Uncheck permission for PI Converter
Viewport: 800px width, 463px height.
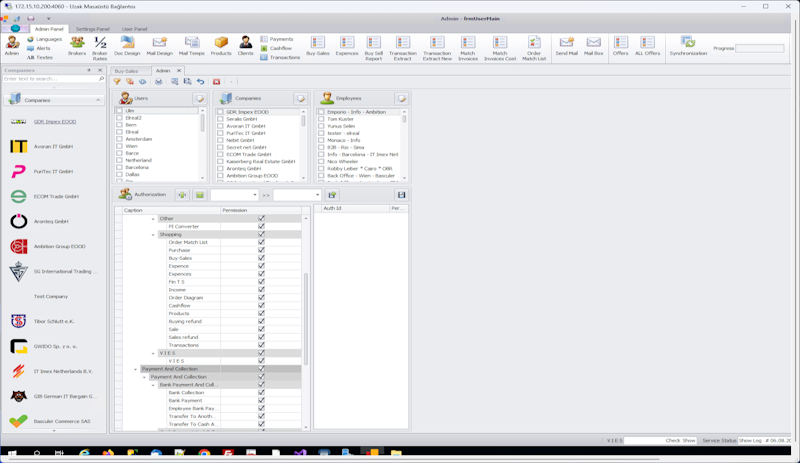click(x=261, y=226)
